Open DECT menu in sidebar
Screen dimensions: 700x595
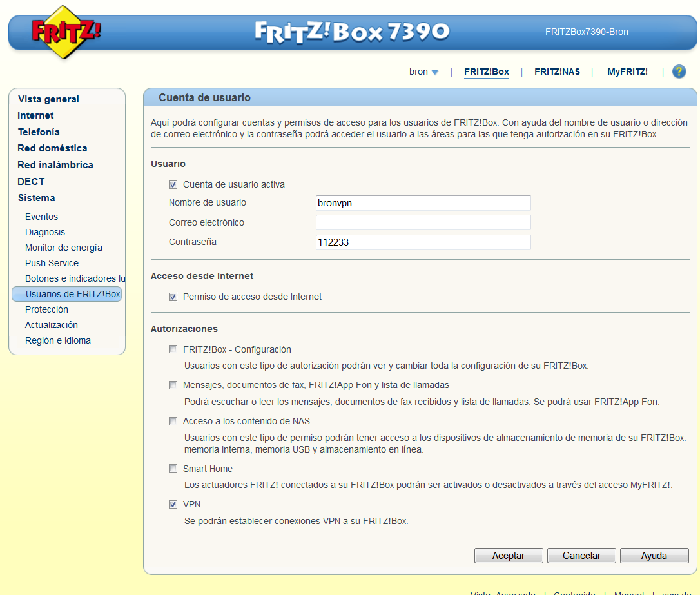pyautogui.click(x=31, y=181)
